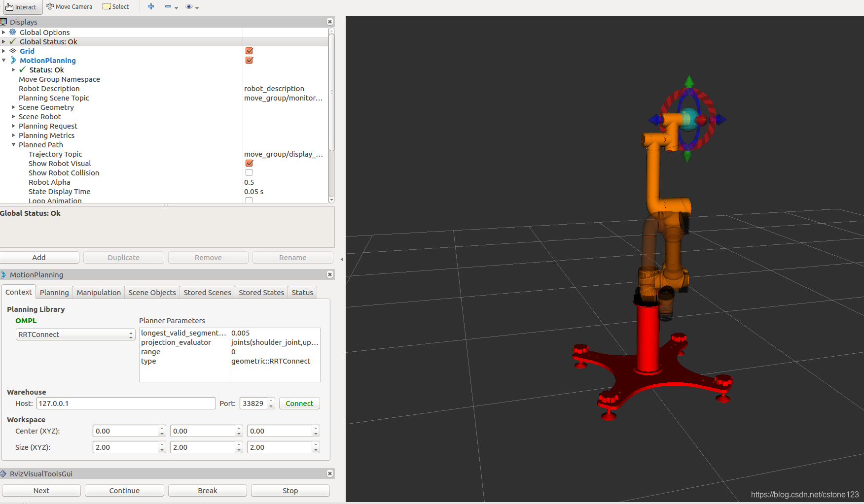The image size is (864, 504).
Task: Switch to the Planning tab
Action: tap(54, 292)
